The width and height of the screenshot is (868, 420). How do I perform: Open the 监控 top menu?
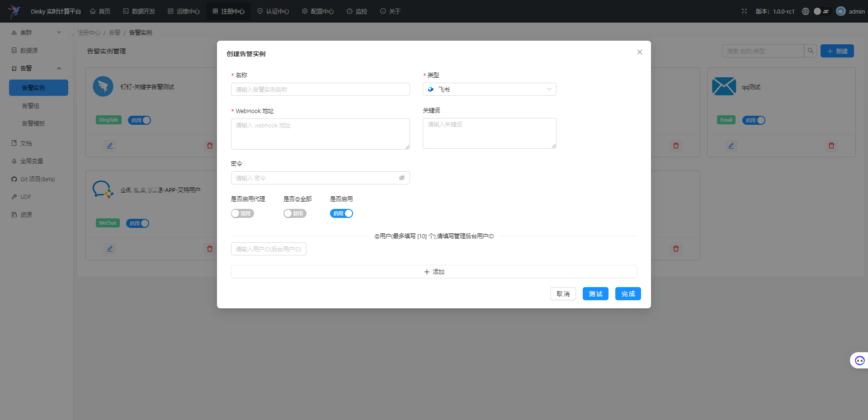click(357, 11)
